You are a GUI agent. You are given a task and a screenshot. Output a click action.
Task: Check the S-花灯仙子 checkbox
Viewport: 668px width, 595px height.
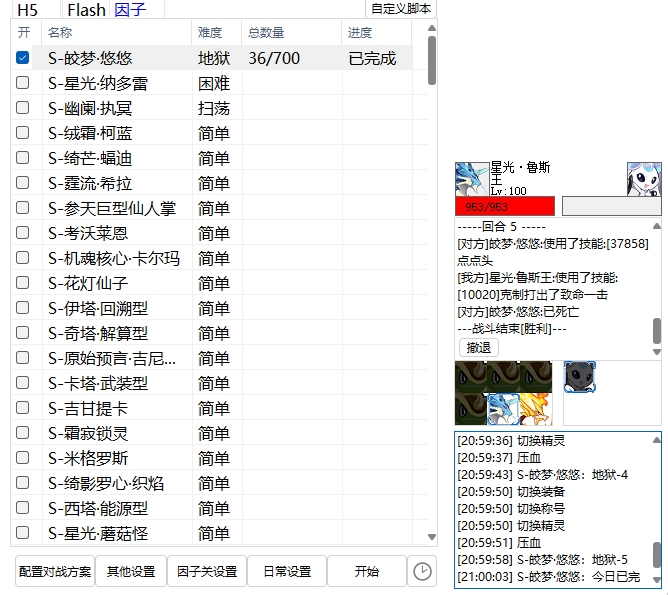22,283
